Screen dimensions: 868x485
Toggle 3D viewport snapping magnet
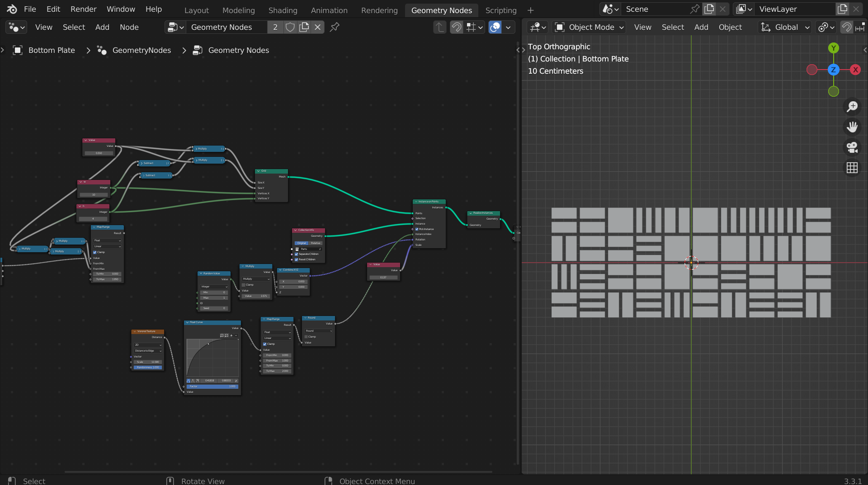847,27
